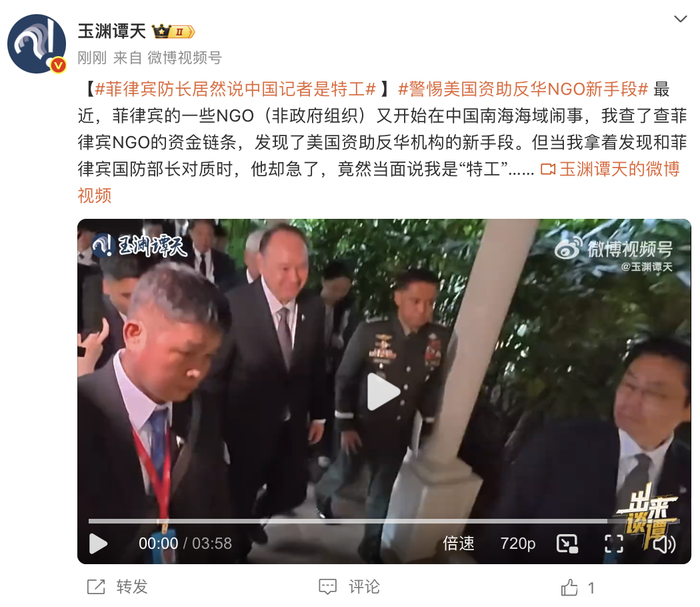This screenshot has width=700, height=607.
Task: Start playback with the bottom-left play icon
Action: coord(98,543)
